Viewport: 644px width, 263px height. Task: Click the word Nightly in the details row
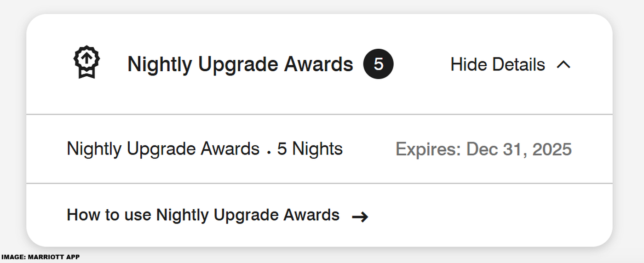(94, 149)
